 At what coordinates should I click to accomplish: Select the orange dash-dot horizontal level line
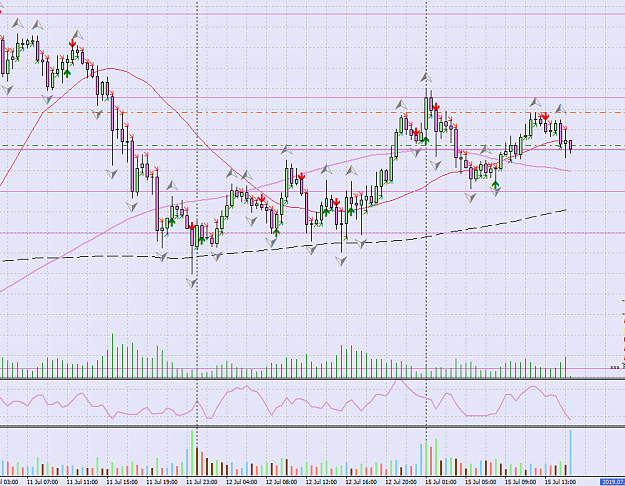tap(312, 112)
